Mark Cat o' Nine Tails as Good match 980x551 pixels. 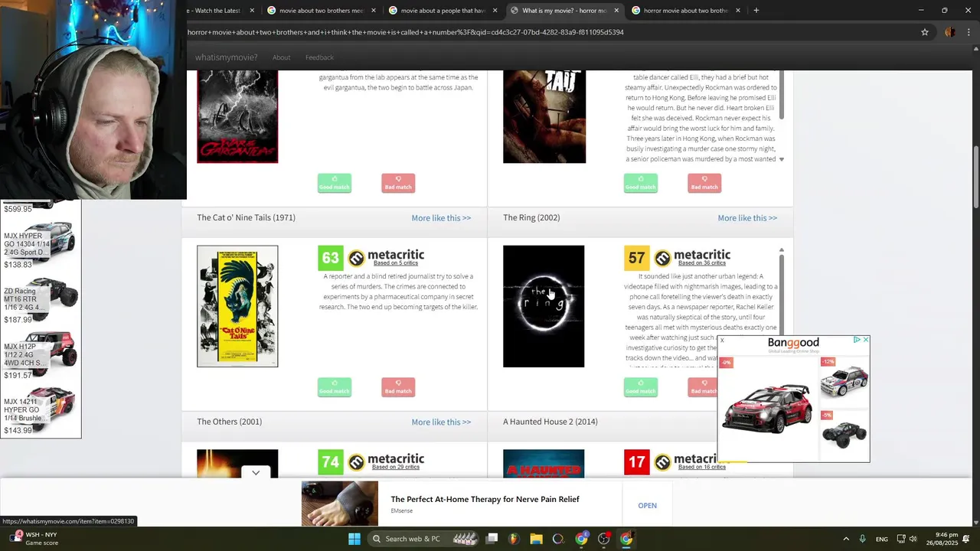pyautogui.click(x=335, y=387)
